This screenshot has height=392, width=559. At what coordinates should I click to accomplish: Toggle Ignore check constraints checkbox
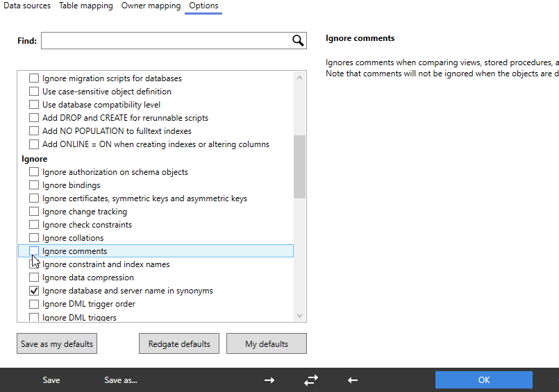(34, 225)
